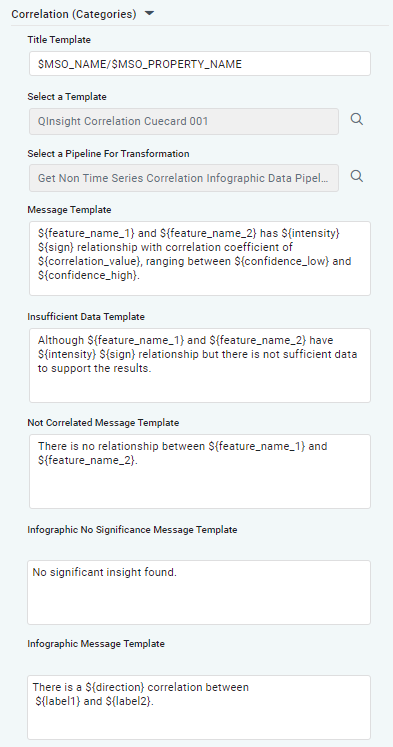Select the QInsight Correlation Cuecard 001 field

pos(184,121)
